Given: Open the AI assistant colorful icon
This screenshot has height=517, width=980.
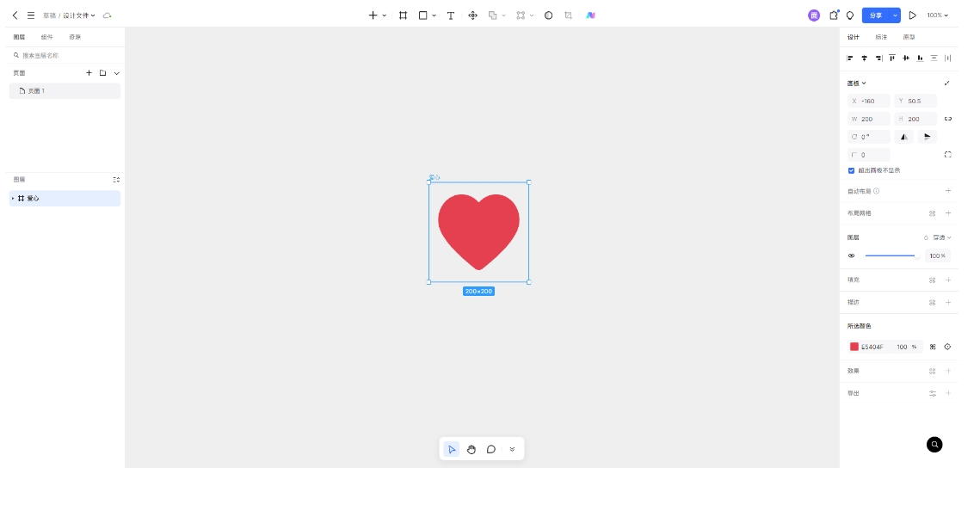Looking at the screenshot, I should pos(590,15).
